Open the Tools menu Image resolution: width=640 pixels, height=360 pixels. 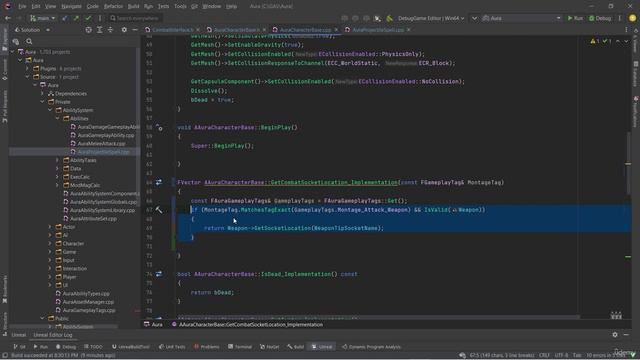[180, 6]
